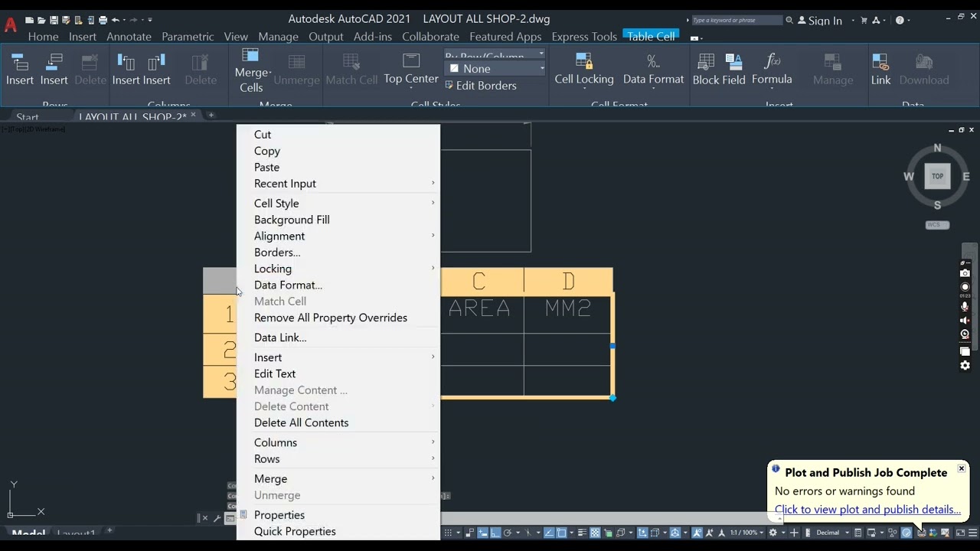This screenshot has width=980, height=551.
Task: Click 'Click to view plot and publish details' link
Action: point(867,510)
